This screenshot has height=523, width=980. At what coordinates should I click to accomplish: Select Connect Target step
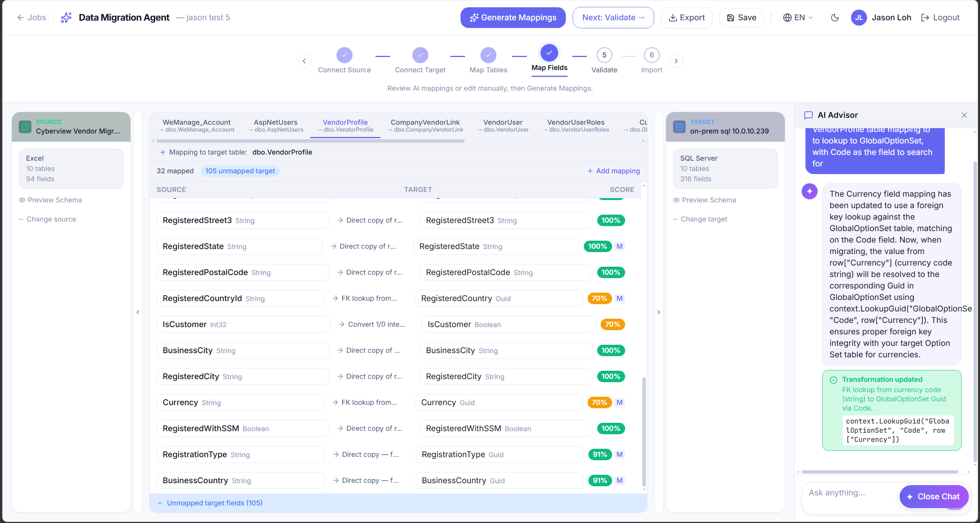tap(420, 60)
